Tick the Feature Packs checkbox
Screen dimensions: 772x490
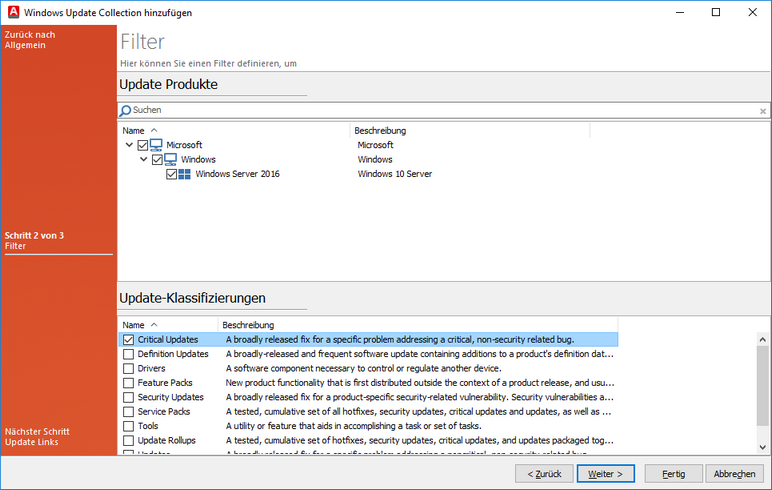(x=129, y=383)
